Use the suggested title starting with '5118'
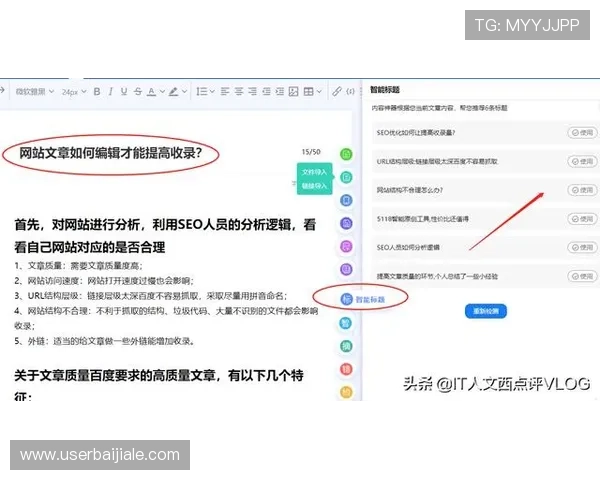The height and width of the screenshot is (480, 600). pyautogui.click(x=582, y=219)
